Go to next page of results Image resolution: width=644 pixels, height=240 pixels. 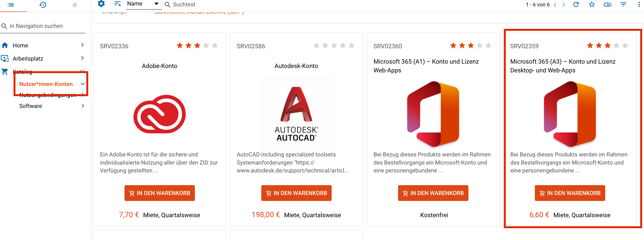(564, 5)
